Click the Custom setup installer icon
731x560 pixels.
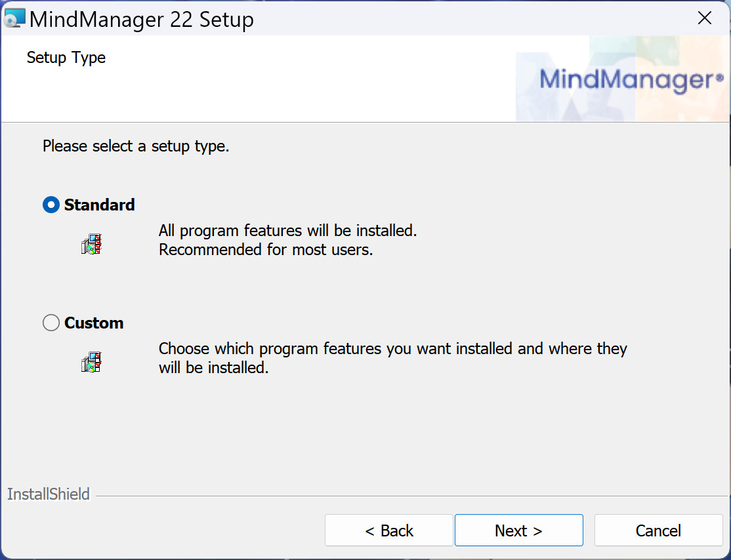(x=91, y=362)
